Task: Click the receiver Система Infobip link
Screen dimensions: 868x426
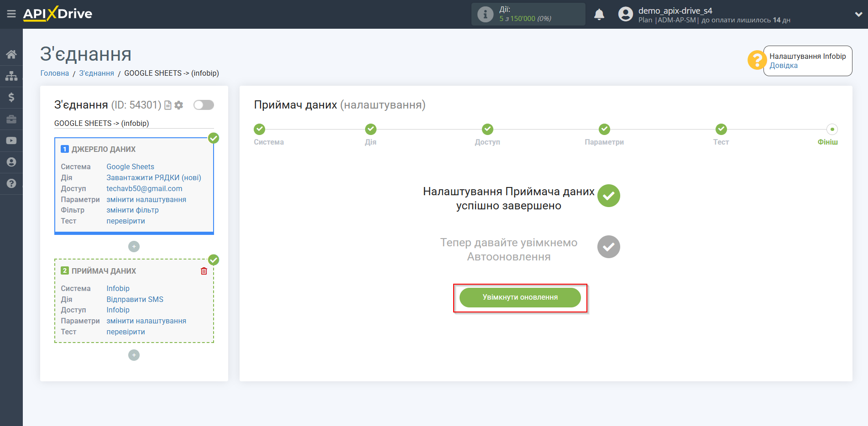Action: pos(118,288)
